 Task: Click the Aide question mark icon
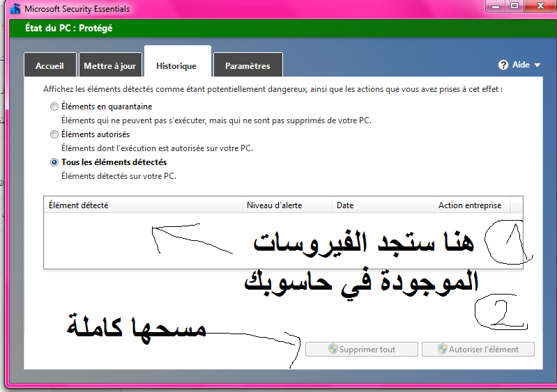(x=503, y=65)
